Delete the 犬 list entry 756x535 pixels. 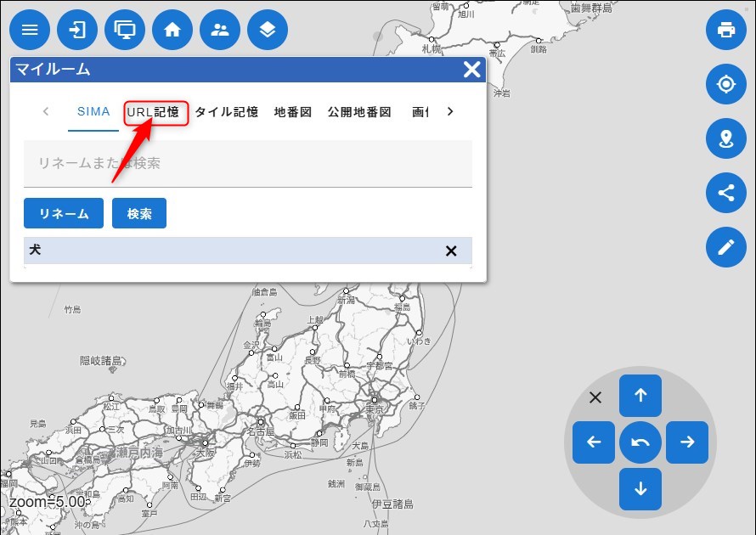click(x=451, y=251)
